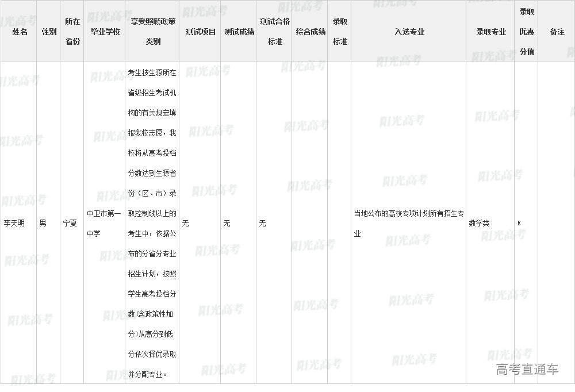Select the 备注 column header
This screenshot has width=575, height=392.
point(557,32)
